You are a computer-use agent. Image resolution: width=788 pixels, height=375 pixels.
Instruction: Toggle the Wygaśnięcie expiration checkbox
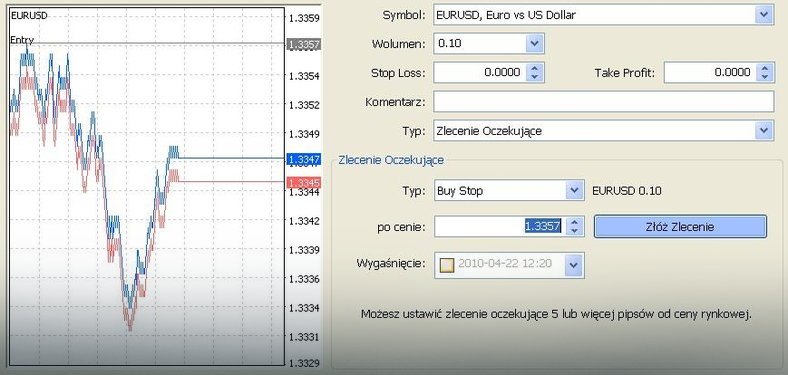coord(447,264)
